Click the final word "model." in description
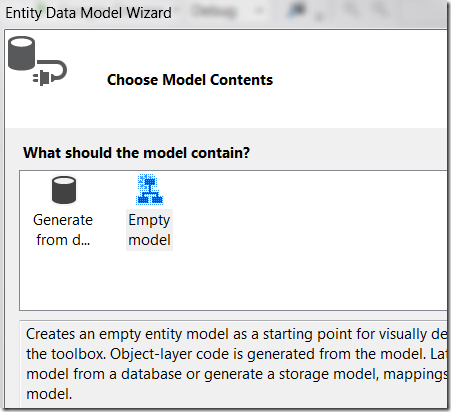Viewport: 451px width, 412px height. (49, 394)
